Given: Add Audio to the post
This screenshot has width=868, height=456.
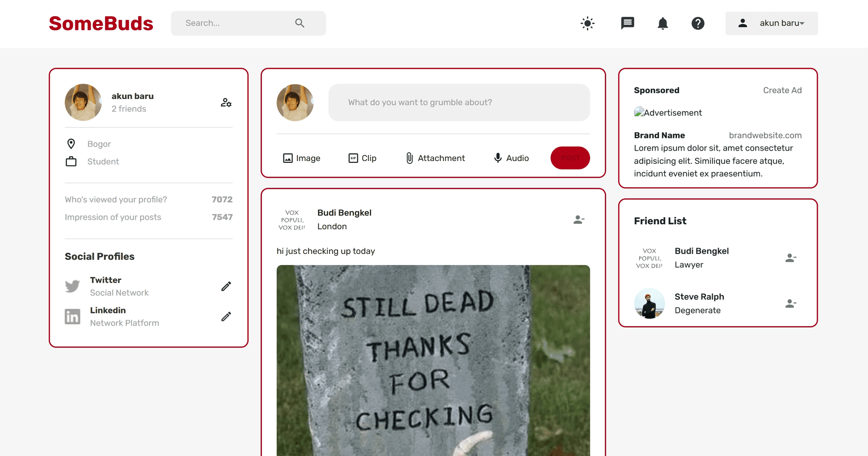Looking at the screenshot, I should pos(511,158).
